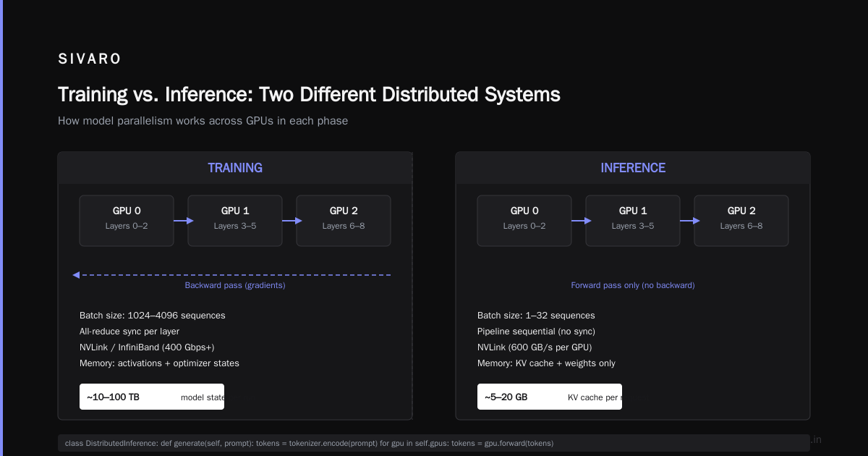Click the DistributedInference code snippet strip

(x=434, y=443)
